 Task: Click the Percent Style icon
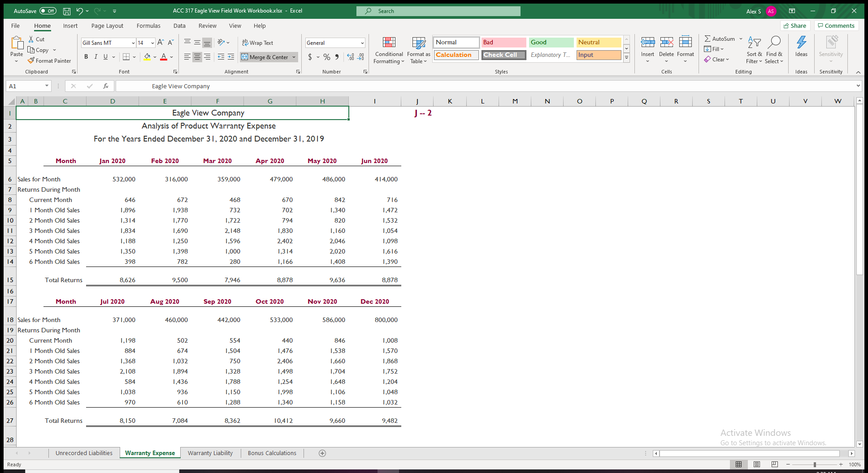[327, 57]
